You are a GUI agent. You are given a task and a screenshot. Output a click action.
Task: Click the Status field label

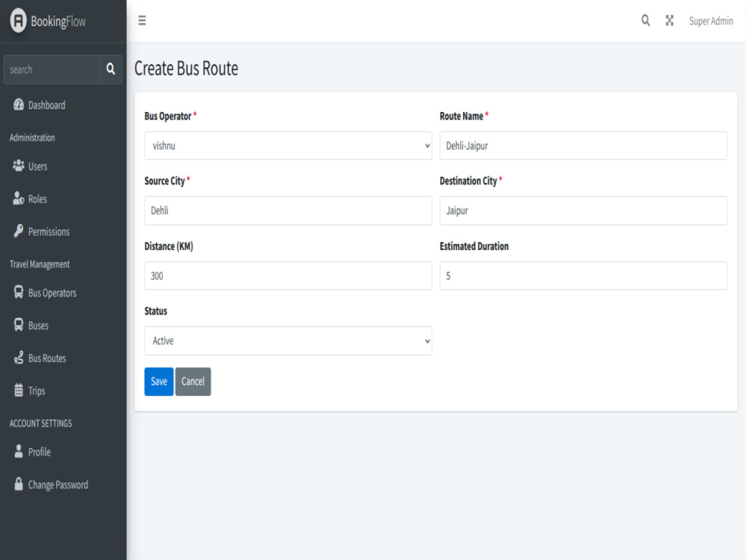tap(156, 311)
